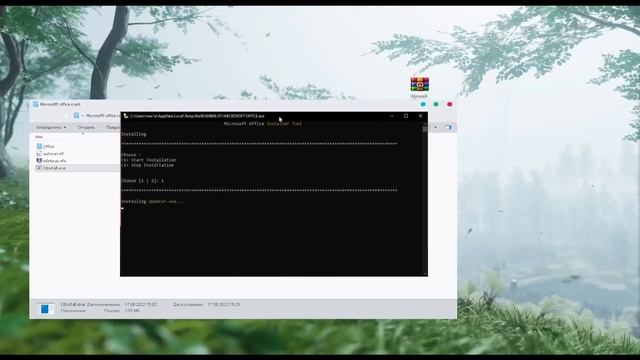Maximize the installer console window

pyautogui.click(x=406, y=116)
